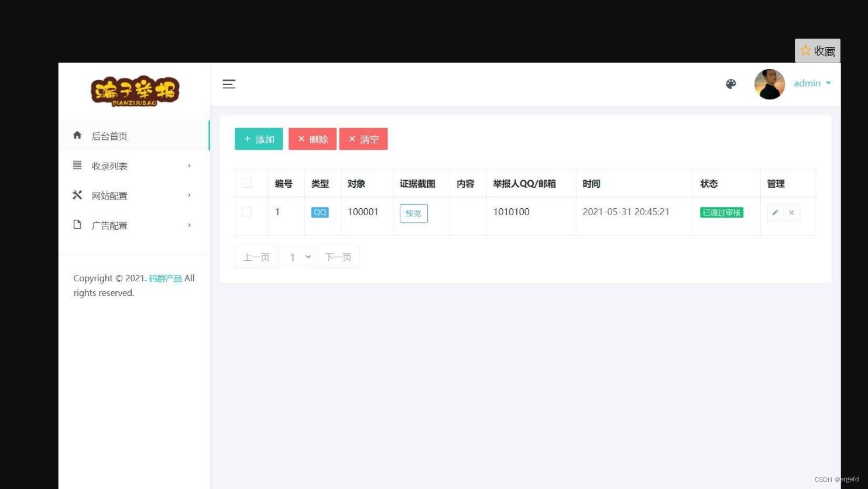Screen dimensions: 868x489
Task: Open the 码群产品 copyright link
Action: pos(166,278)
